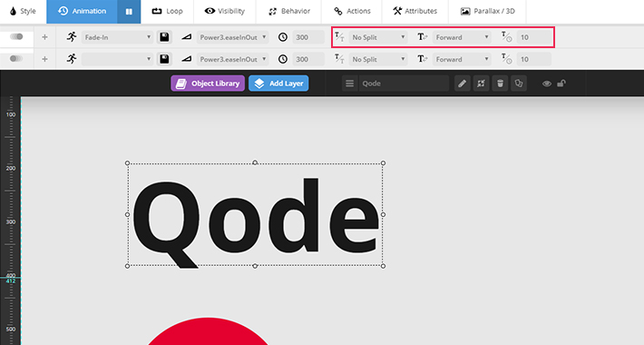The image size is (644, 345).
Task: Toggle the Fade-In row switch
Action: (16, 36)
